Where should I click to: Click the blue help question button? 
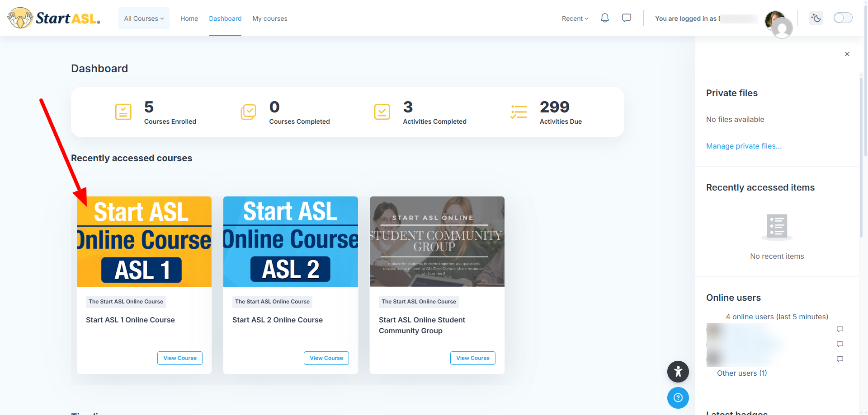[678, 398]
